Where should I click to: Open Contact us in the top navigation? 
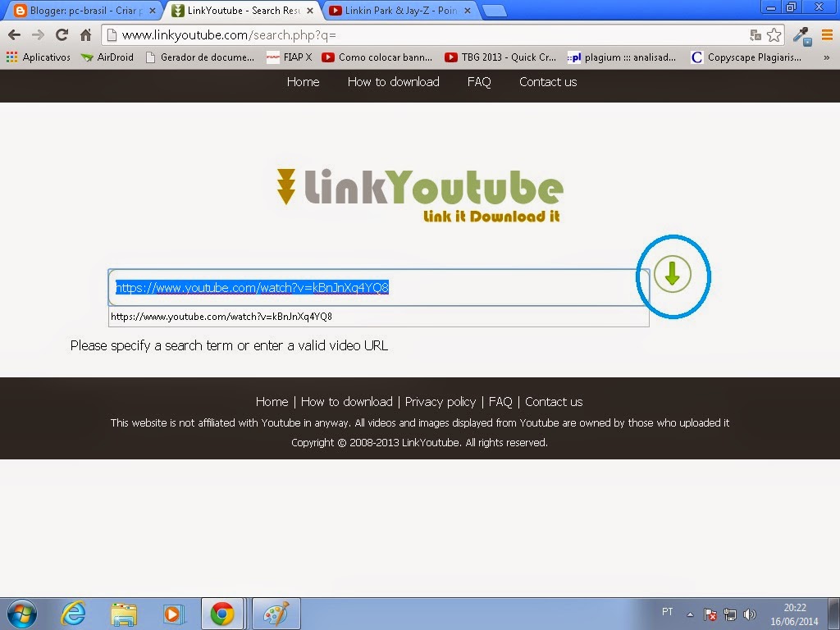(548, 82)
